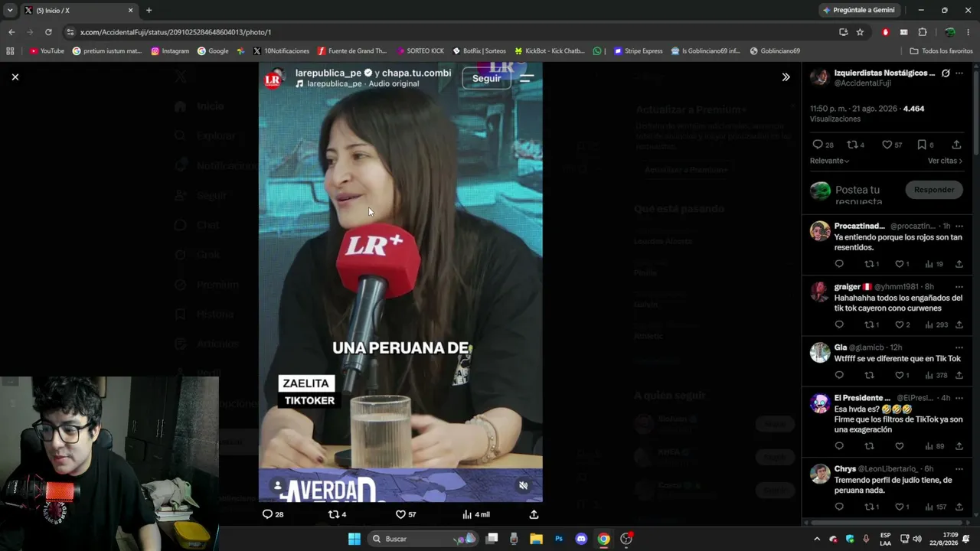This screenshot has width=980, height=551.
Task: Share Procaztinad's reply
Action: pos(959,264)
